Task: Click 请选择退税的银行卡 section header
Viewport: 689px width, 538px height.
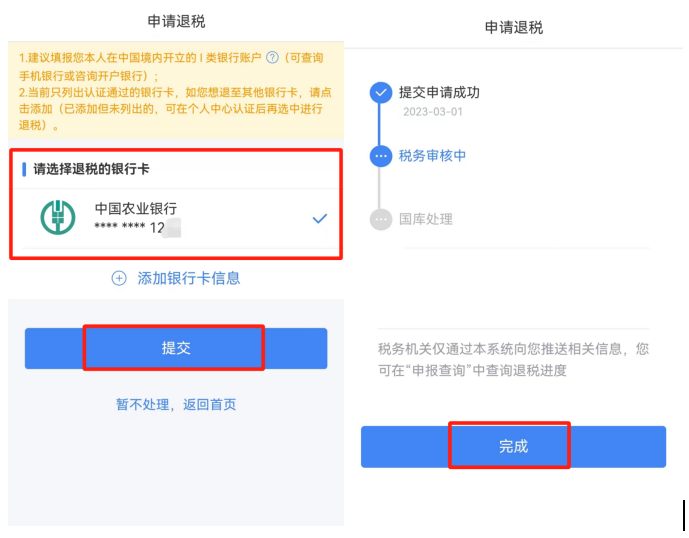Action: click(91, 169)
